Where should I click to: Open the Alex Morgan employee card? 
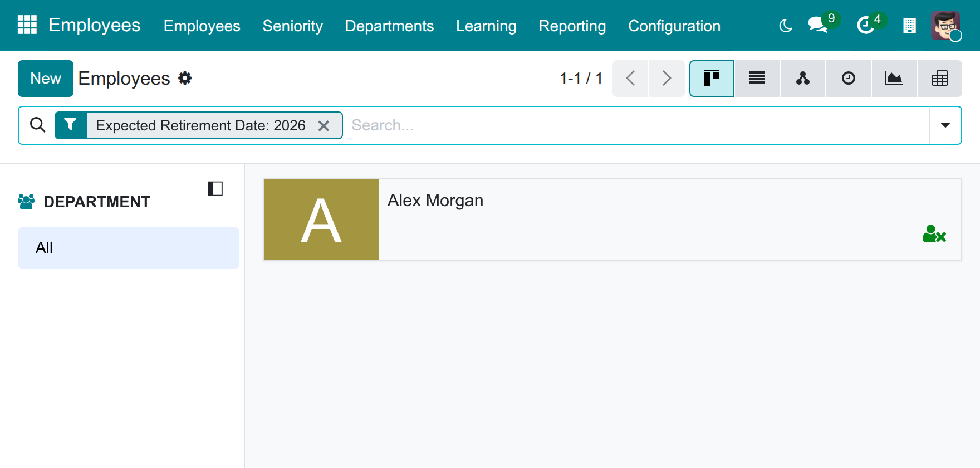[612, 220]
